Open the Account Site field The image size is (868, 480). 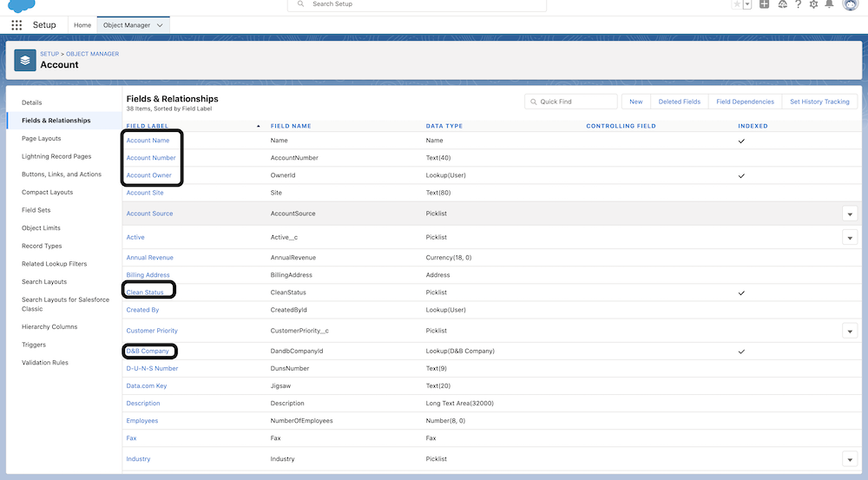(x=144, y=193)
